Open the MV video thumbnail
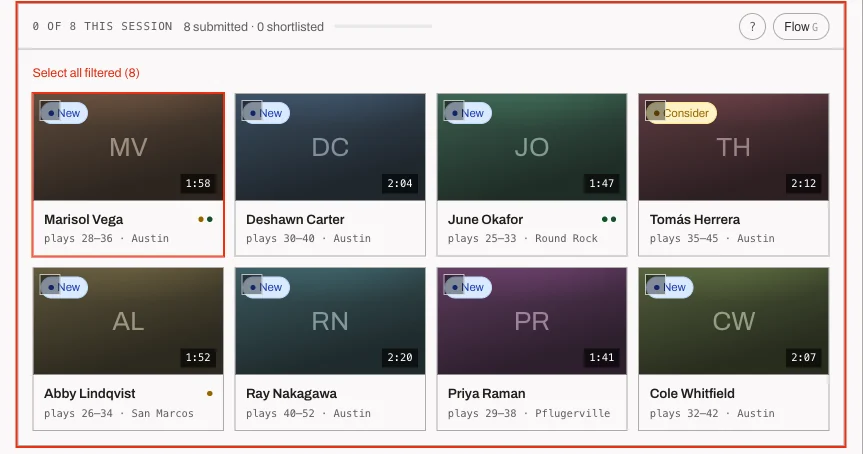The width and height of the screenshot is (863, 454). pyautogui.click(x=128, y=147)
